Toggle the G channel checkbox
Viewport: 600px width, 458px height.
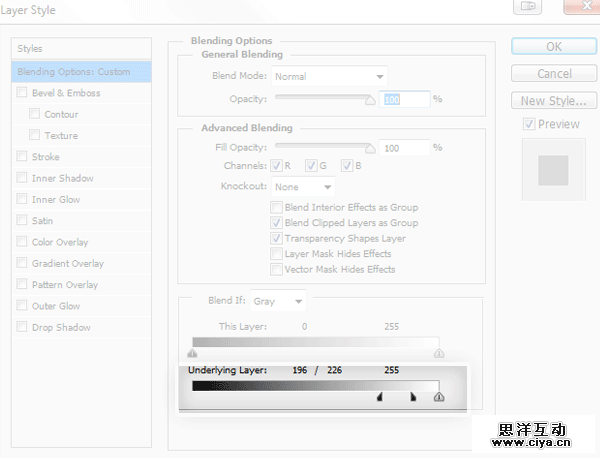pos(311,166)
